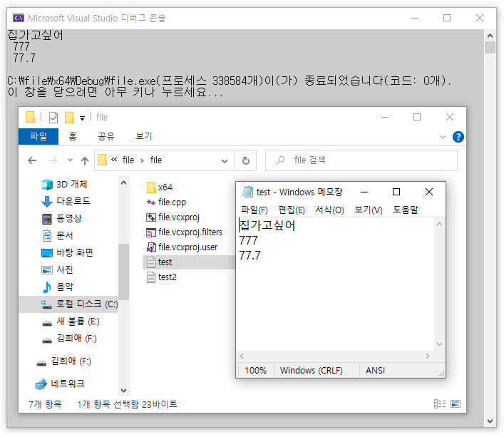The width and height of the screenshot is (504, 437).
Task: Open 네트워크 in navigation pane
Action: [x=60, y=384]
